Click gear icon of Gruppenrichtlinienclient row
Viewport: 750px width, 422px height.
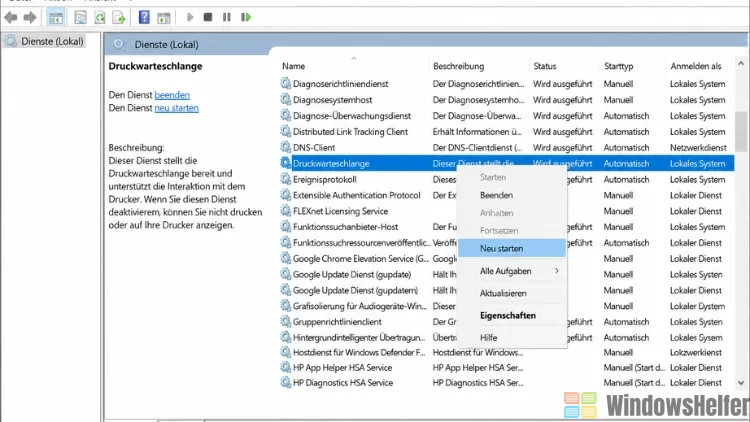pyautogui.click(x=286, y=322)
